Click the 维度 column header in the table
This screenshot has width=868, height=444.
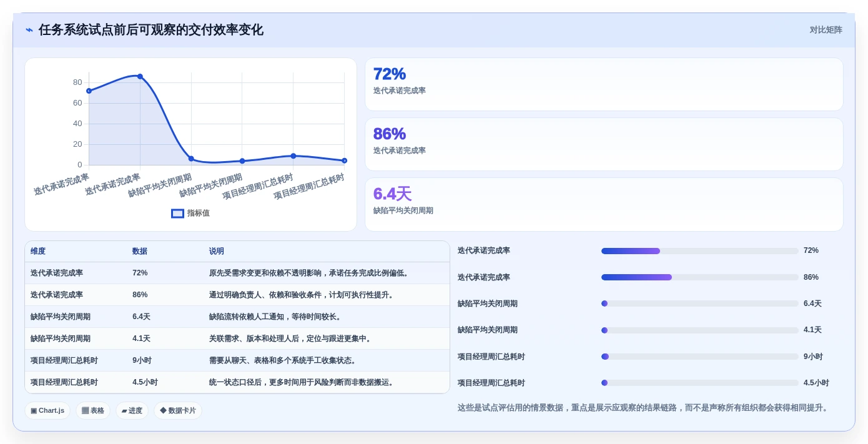click(x=38, y=251)
